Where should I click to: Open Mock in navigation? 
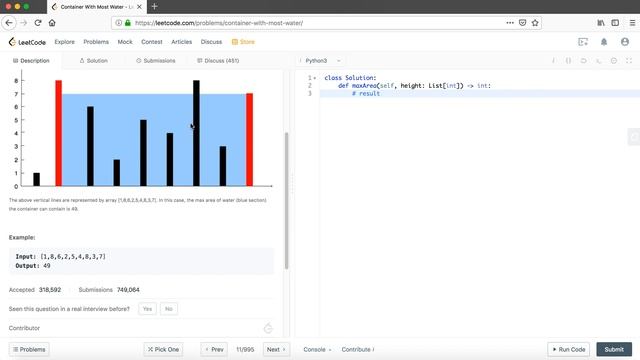pos(125,42)
